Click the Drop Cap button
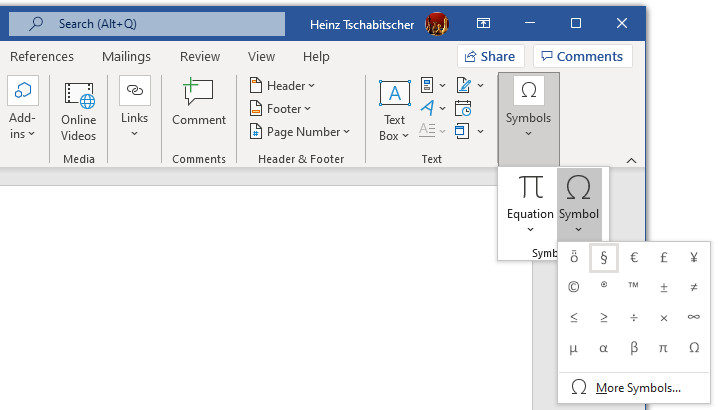This screenshot has width=718, height=410. click(x=433, y=131)
